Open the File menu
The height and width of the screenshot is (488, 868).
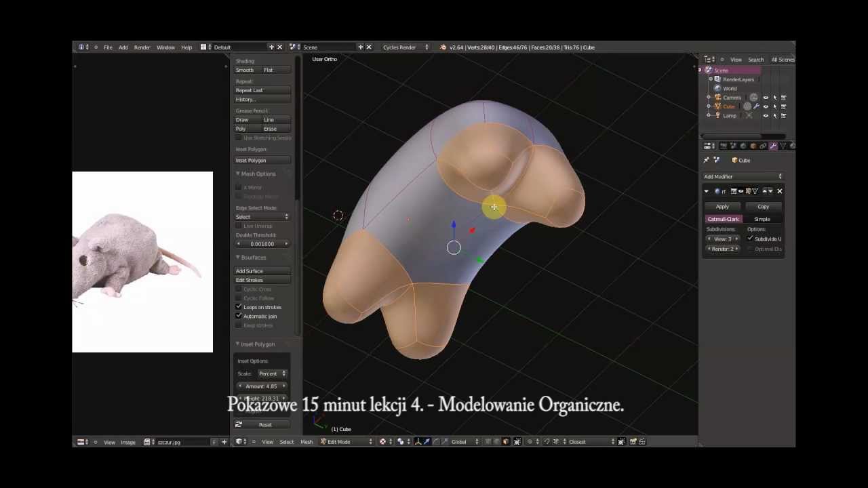(x=108, y=47)
